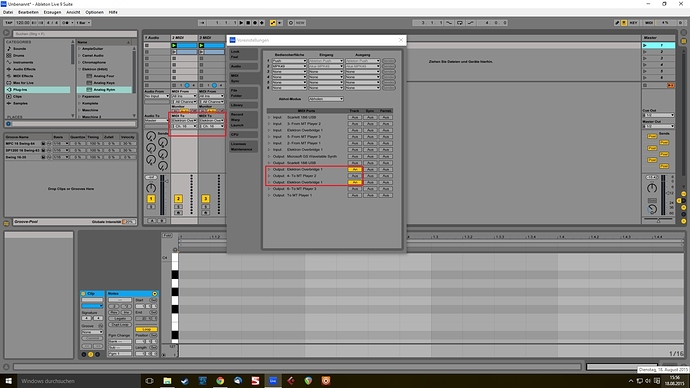The height and width of the screenshot is (388, 690).
Task: Select Max for Live category icon
Action: 9,83
